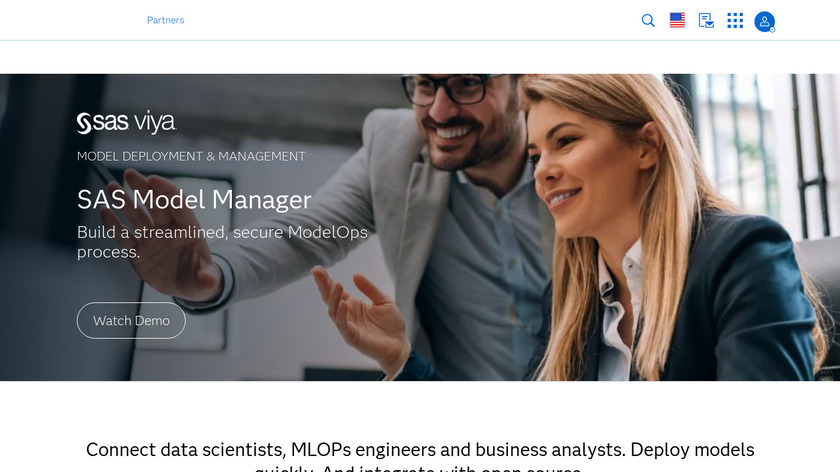The width and height of the screenshot is (840, 472).
Task: Open the Partners navigation link
Action: pos(166,20)
